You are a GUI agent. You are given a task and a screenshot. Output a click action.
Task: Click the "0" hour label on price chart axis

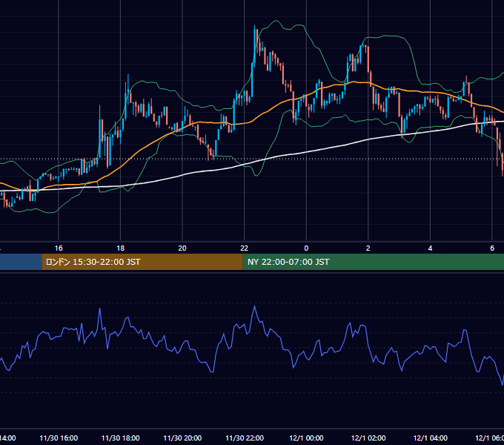click(306, 248)
